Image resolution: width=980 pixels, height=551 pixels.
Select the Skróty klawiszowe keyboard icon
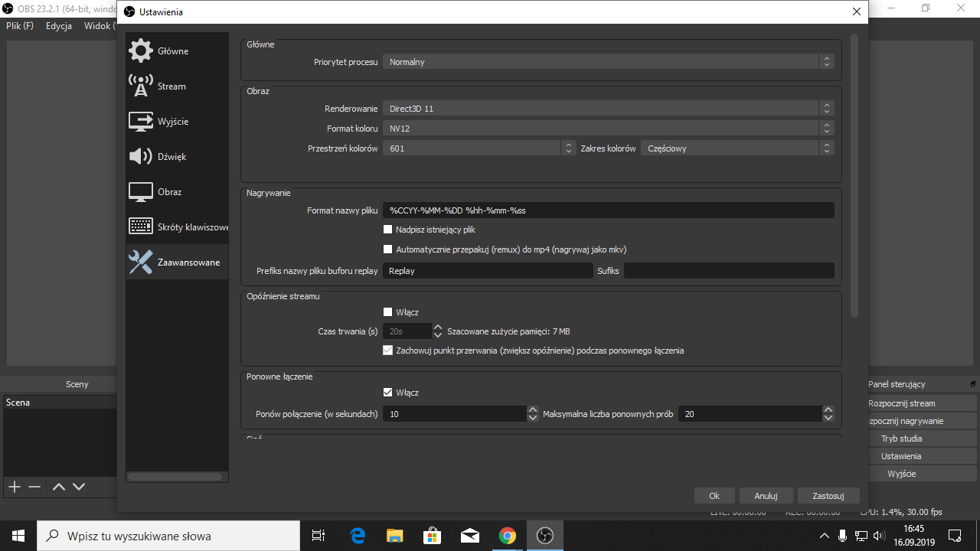tap(141, 227)
